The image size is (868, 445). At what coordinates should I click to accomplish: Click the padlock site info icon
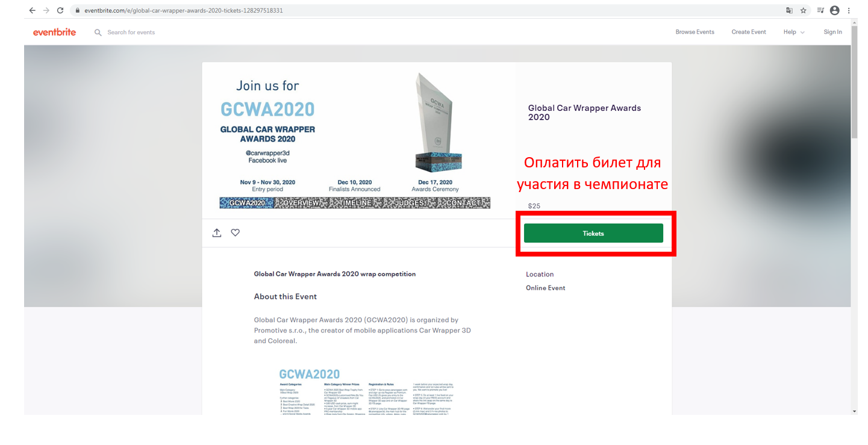pos(77,11)
